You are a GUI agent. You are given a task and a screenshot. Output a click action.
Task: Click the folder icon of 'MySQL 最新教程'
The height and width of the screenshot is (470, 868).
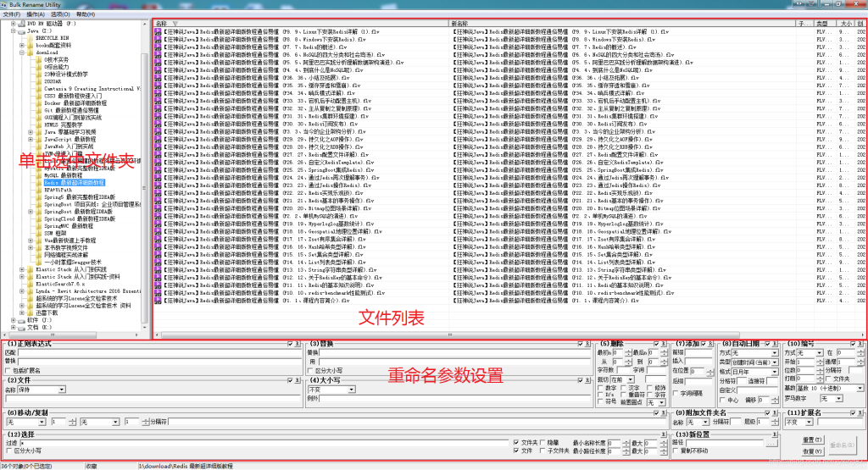(39, 175)
